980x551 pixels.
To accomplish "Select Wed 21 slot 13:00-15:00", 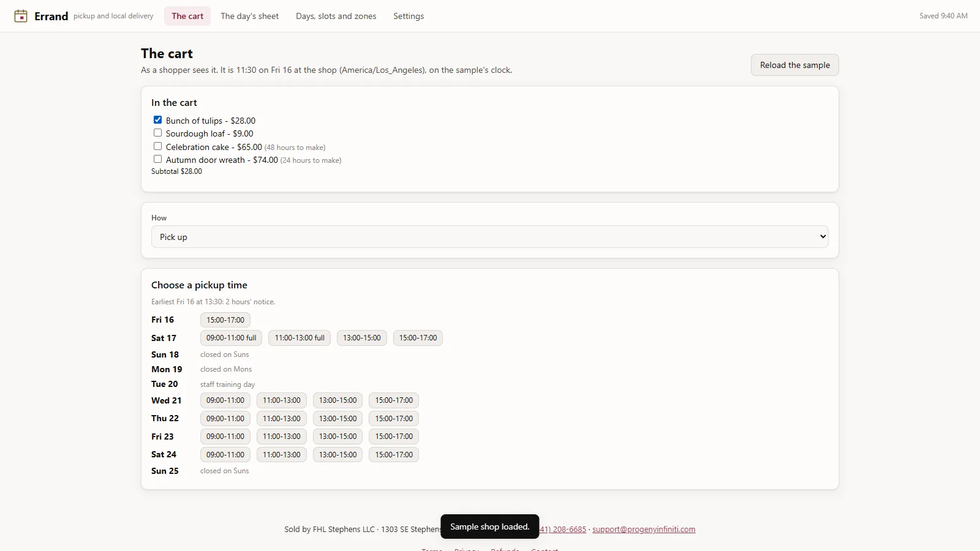I will tap(338, 400).
